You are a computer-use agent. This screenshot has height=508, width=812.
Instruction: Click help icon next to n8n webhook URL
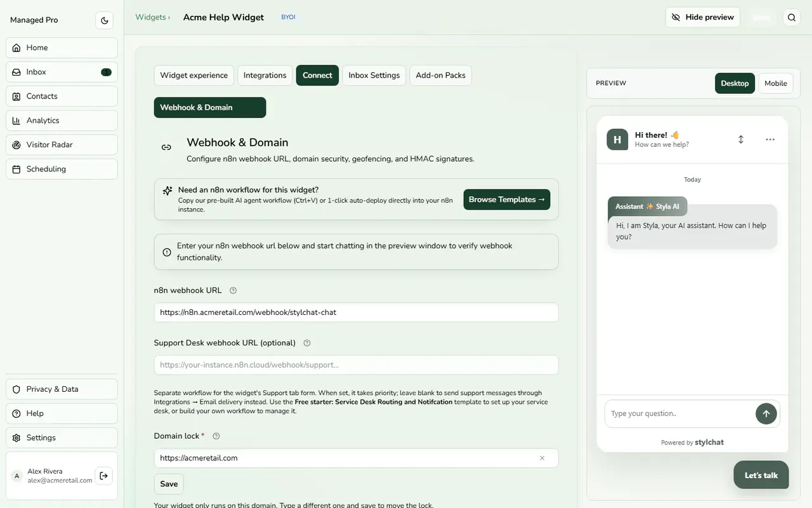[x=233, y=290]
